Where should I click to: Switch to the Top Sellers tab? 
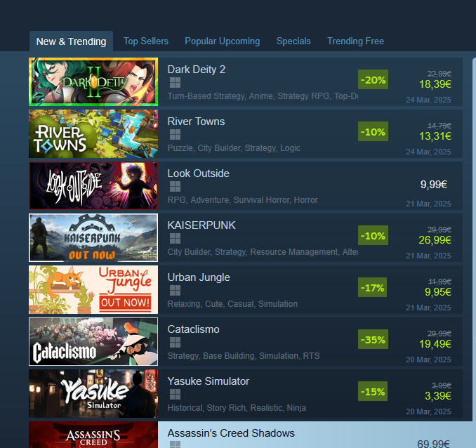pyautogui.click(x=146, y=41)
